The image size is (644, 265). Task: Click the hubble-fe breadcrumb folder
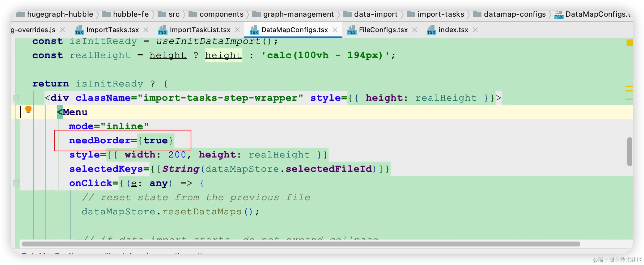coord(125,14)
